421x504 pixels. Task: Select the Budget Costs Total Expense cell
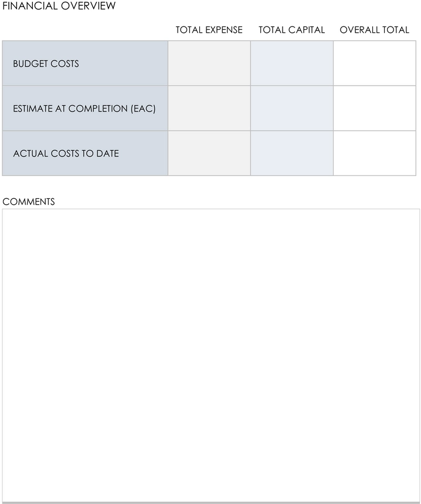(209, 63)
